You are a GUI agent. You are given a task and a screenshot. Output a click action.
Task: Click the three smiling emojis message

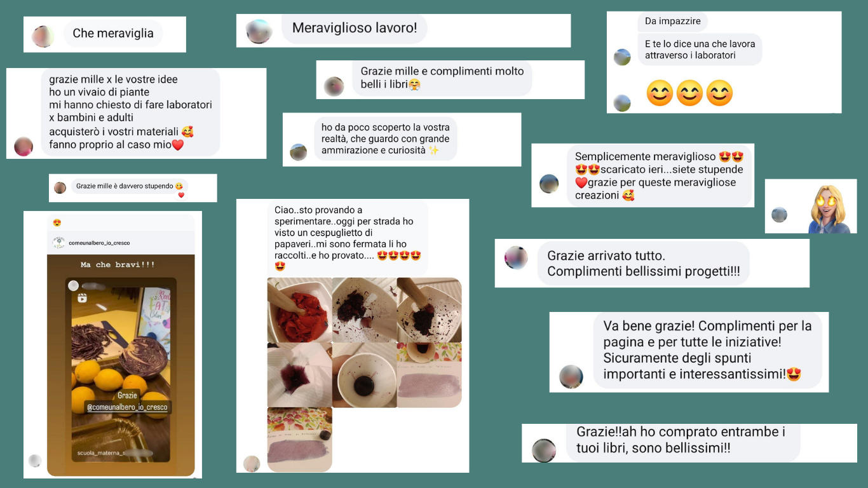[689, 93]
